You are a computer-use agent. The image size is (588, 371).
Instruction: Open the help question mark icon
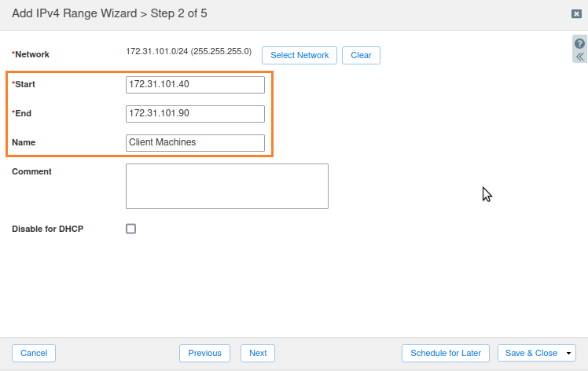(x=579, y=44)
